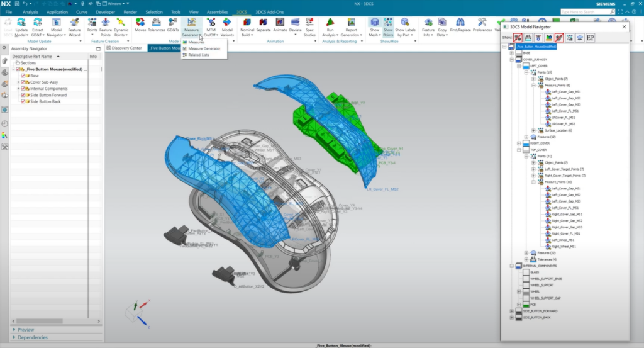This screenshot has height=348, width=644.
Task: Open the Assemblies ribbon tab
Action: tap(217, 12)
